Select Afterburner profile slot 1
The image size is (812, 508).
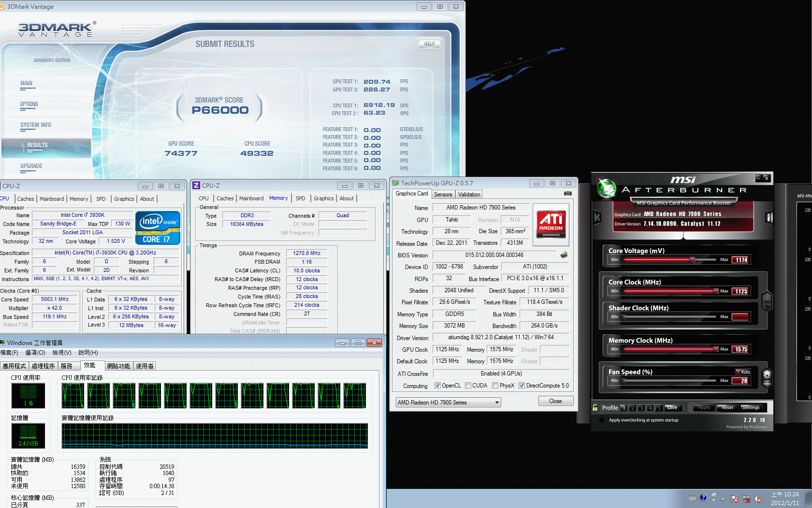pos(623,408)
